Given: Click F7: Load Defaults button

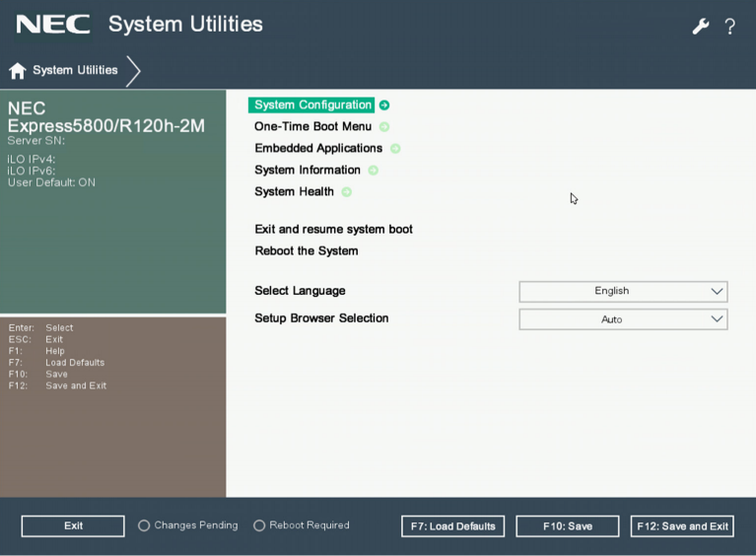Looking at the screenshot, I should (x=452, y=526).
